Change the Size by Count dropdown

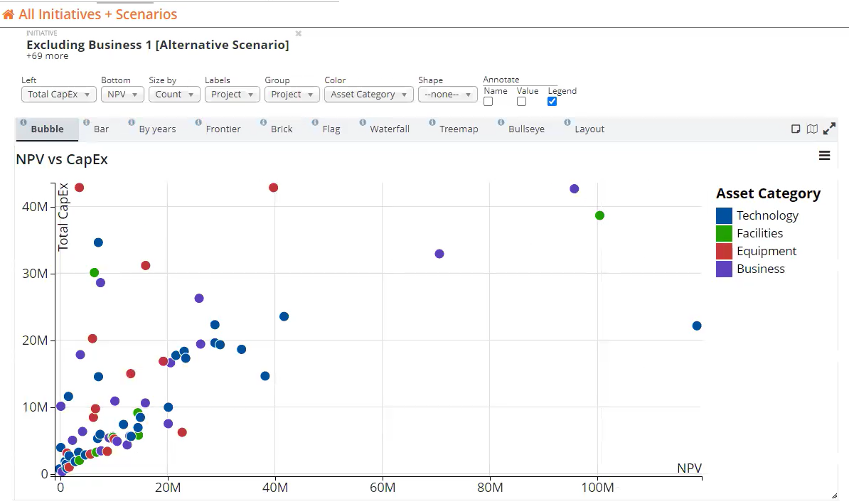click(x=173, y=94)
